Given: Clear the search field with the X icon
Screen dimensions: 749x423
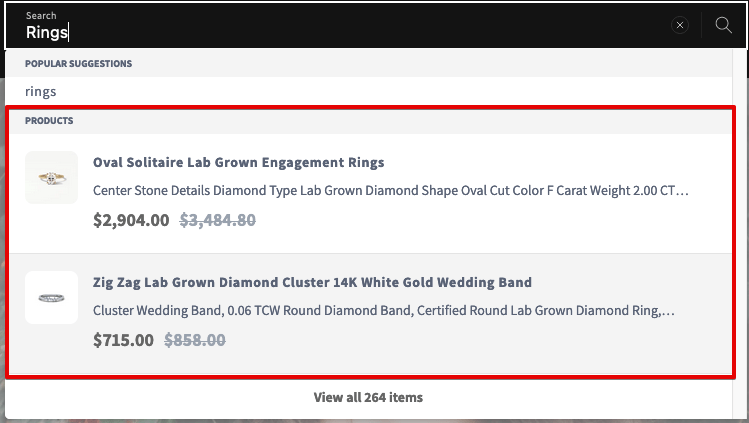Looking at the screenshot, I should point(679,25).
